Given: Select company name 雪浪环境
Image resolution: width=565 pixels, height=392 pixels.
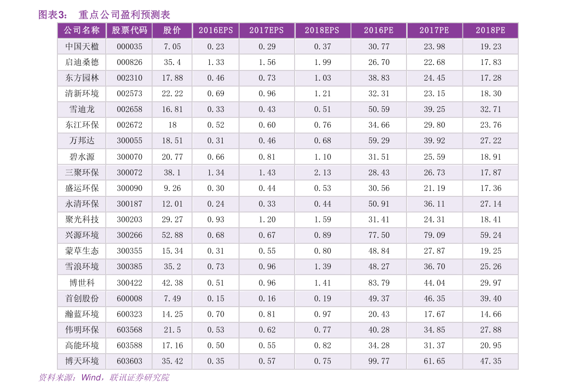Looking at the screenshot, I should (82, 266).
